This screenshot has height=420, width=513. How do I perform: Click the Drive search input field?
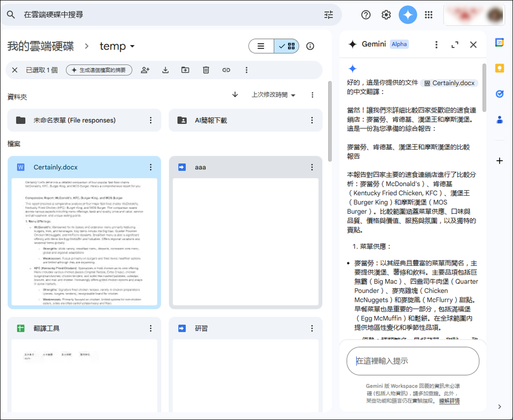170,15
